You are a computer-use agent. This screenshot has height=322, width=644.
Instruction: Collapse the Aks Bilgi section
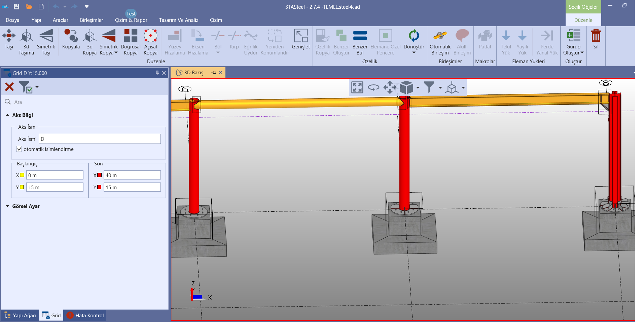pos(7,115)
